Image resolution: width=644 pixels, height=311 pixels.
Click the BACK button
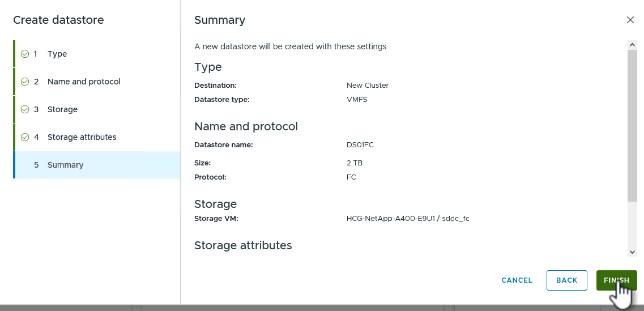coord(566,280)
